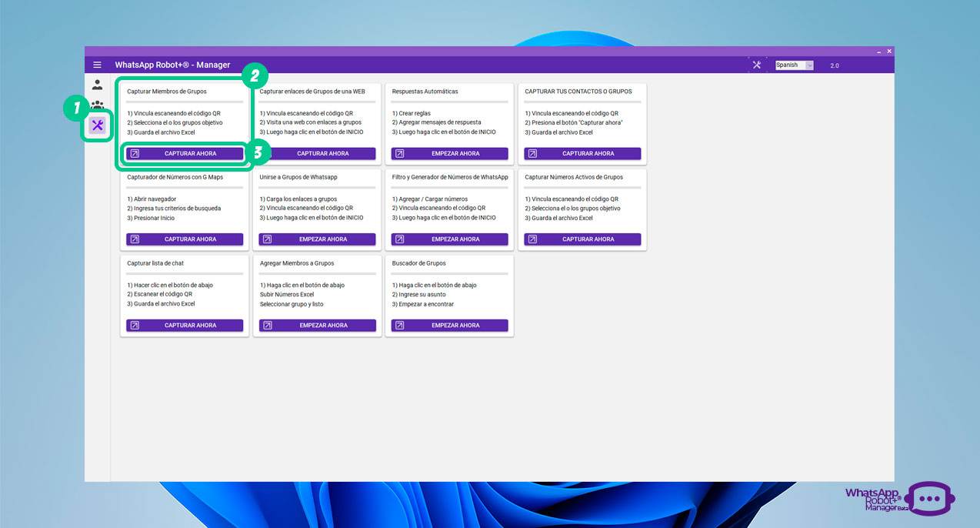Start Respuestas Automáticas with EMPEZAR AHORA
980x528 pixels.
tap(450, 153)
